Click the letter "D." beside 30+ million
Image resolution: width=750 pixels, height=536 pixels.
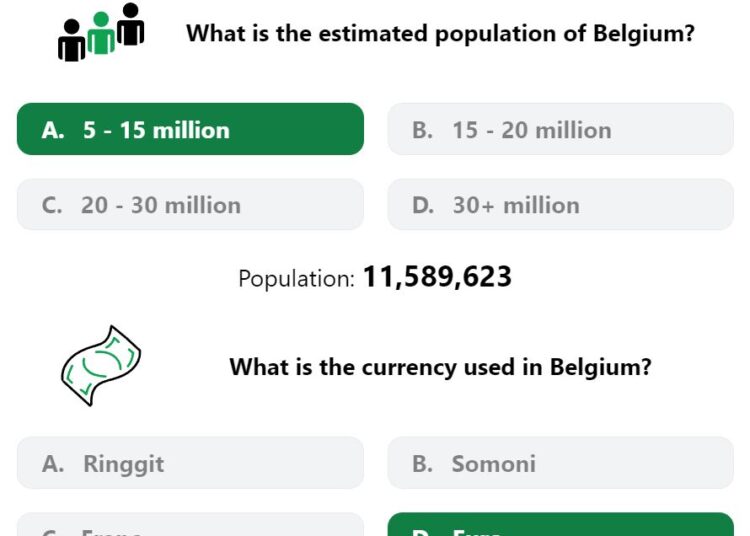click(423, 206)
